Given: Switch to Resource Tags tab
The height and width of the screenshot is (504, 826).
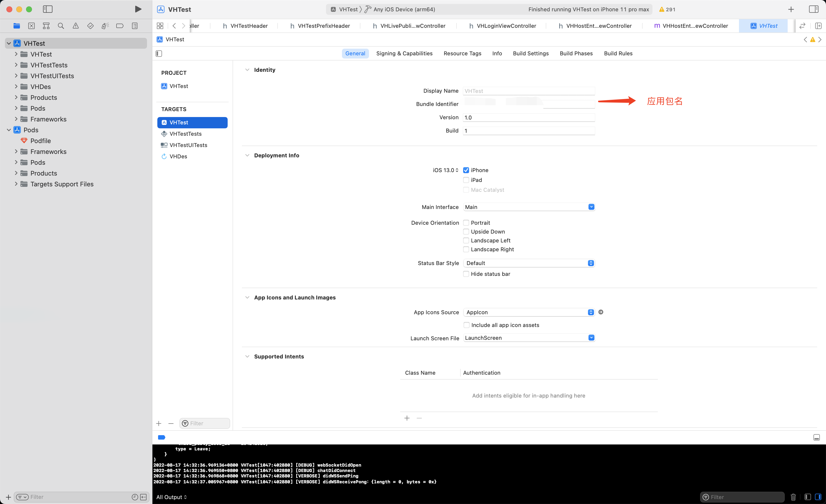Looking at the screenshot, I should pos(462,53).
